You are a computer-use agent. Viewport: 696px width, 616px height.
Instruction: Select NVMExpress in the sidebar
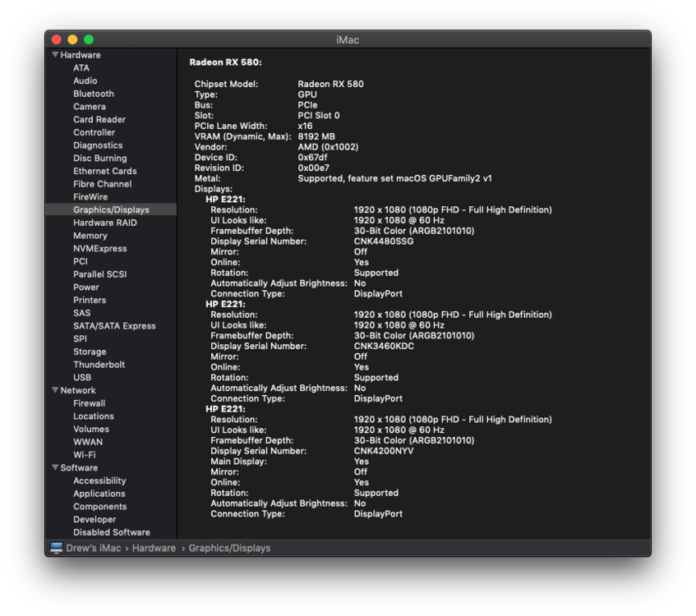pos(99,248)
